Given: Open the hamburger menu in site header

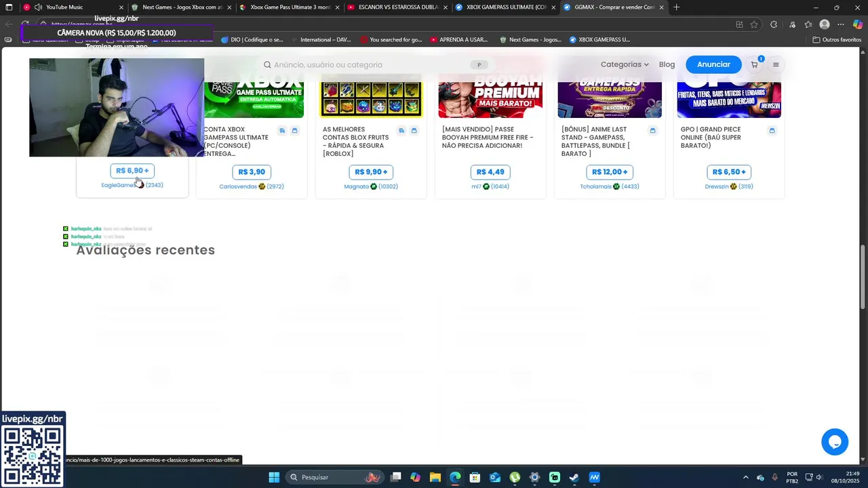Looking at the screenshot, I should [776, 64].
